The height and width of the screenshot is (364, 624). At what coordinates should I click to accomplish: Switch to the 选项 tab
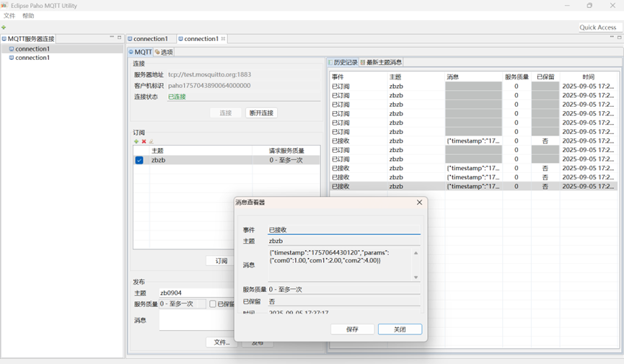pyautogui.click(x=164, y=52)
